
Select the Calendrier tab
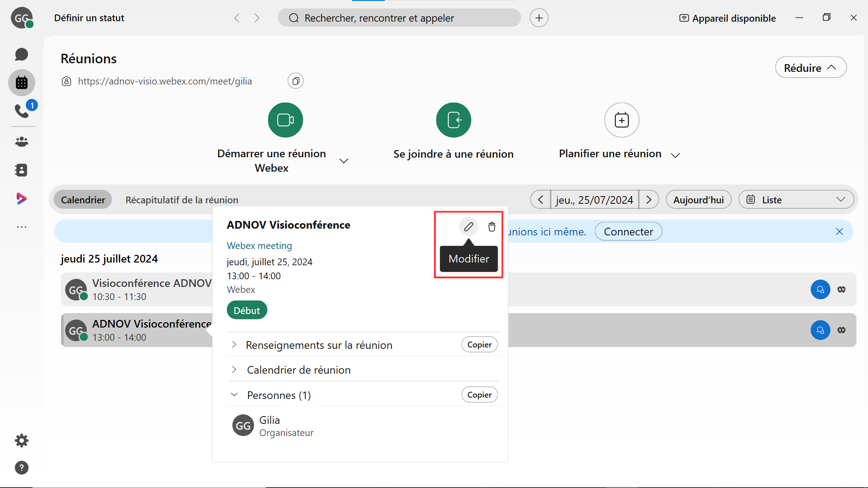pyautogui.click(x=83, y=200)
